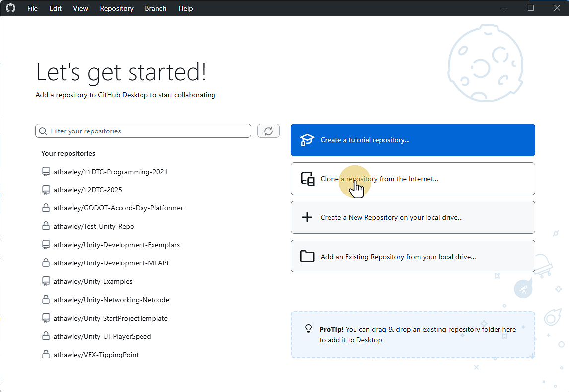Open the File menu
The image size is (569, 392).
click(32, 8)
